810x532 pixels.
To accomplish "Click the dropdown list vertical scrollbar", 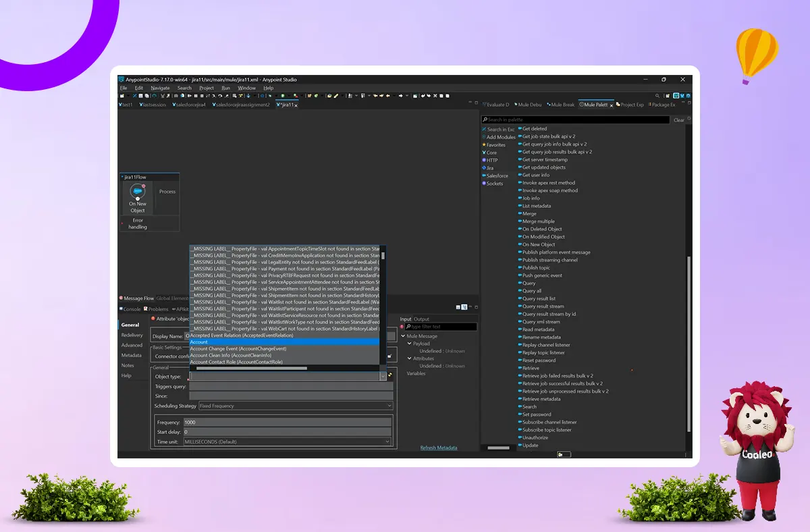I will (x=383, y=255).
